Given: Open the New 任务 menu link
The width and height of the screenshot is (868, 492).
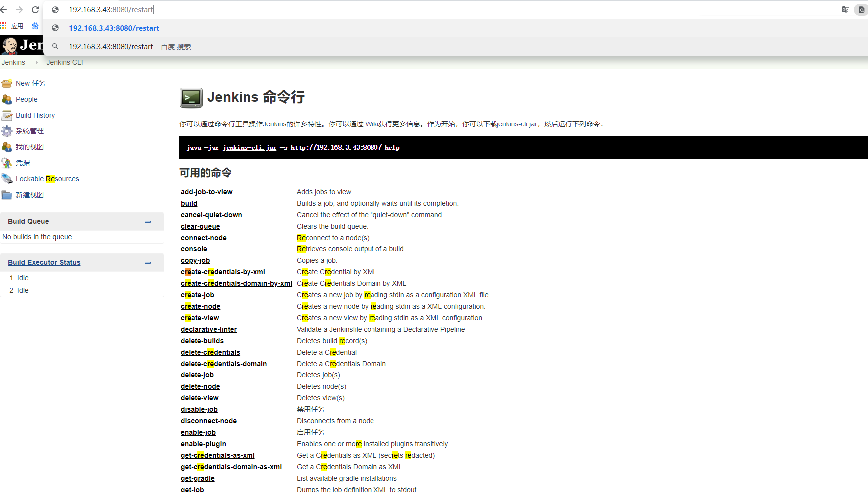Looking at the screenshot, I should [31, 83].
